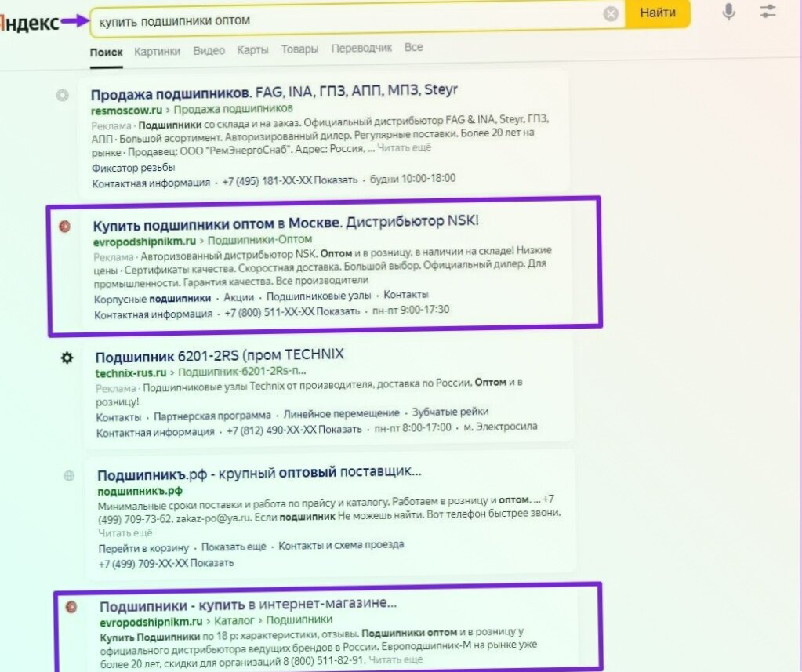Open Контакты и схема проезда sitelink

[341, 545]
